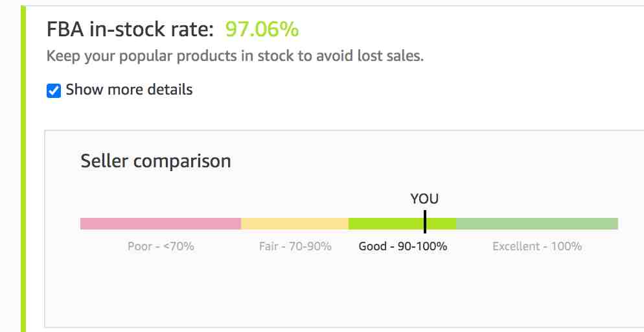Click the 97.06% in-stock rate value
644x332 pixels.
[262, 29]
